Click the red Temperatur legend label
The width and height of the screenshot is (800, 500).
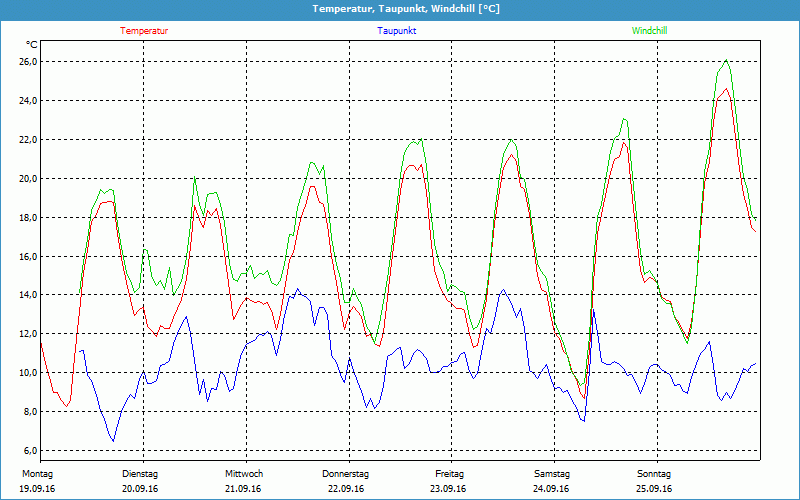144,31
